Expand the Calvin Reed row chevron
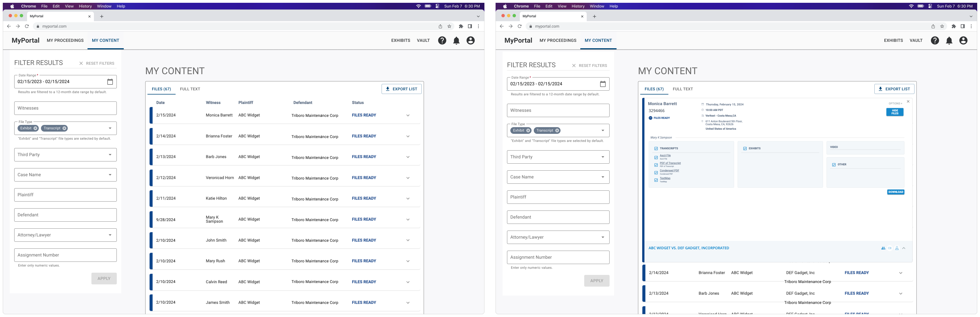Screen dimensions: 980x317 (408, 282)
